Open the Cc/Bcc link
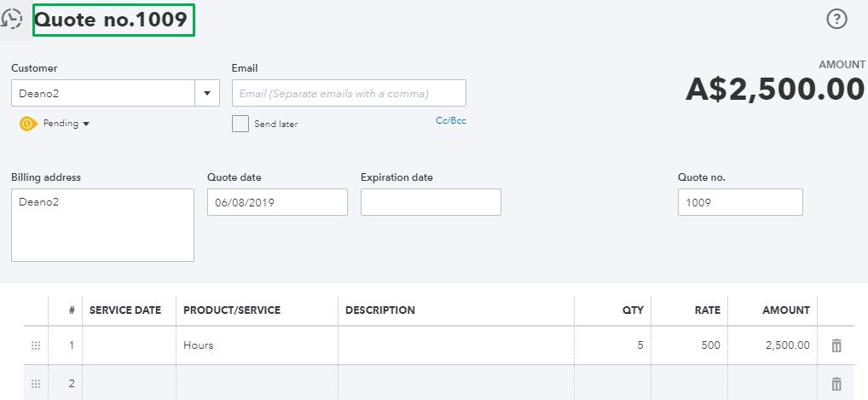Screen dimensions: 868x400 tap(451, 121)
